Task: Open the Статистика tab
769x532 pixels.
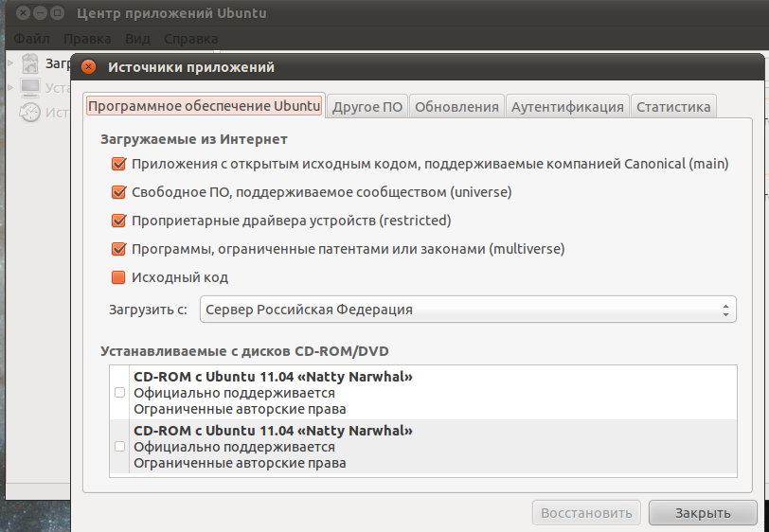Action: point(673,107)
